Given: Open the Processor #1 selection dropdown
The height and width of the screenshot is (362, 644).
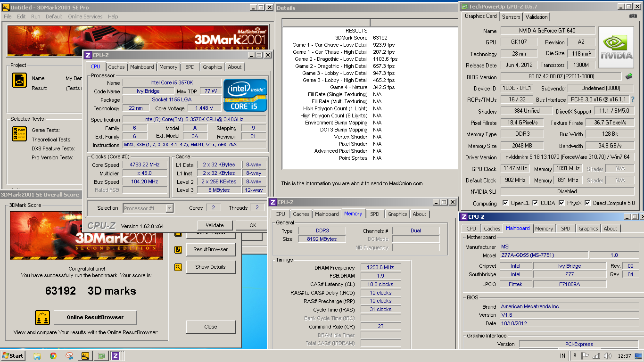Looking at the screenshot, I should tap(148, 208).
